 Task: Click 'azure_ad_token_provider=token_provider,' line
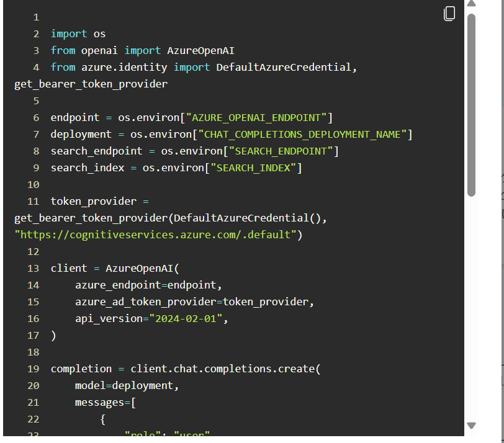(194, 302)
